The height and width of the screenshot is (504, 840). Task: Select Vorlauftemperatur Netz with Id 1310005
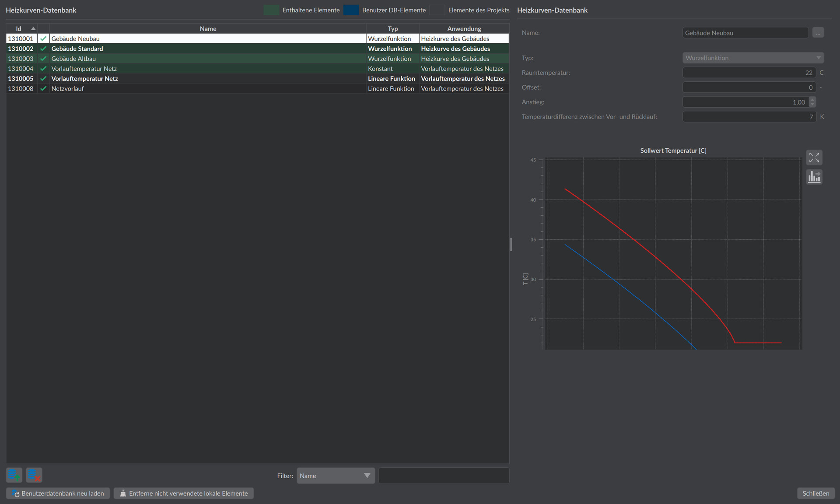(257, 79)
